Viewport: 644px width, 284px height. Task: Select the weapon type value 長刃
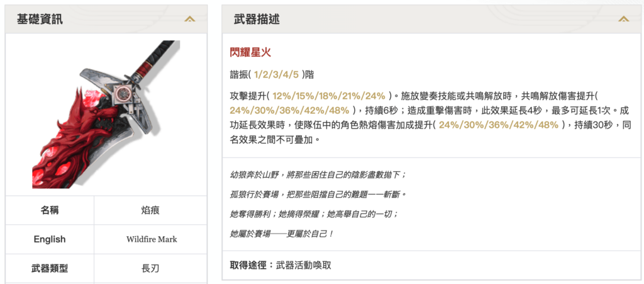[151, 268]
